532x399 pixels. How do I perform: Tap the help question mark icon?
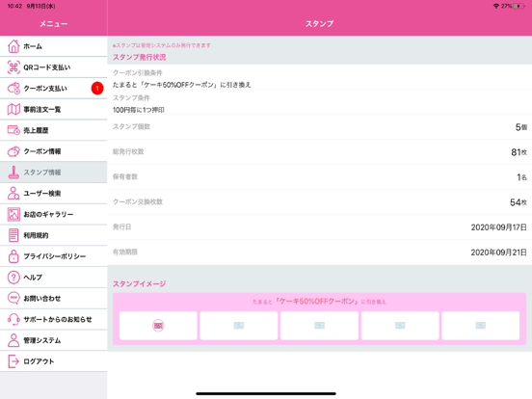pyautogui.click(x=13, y=278)
